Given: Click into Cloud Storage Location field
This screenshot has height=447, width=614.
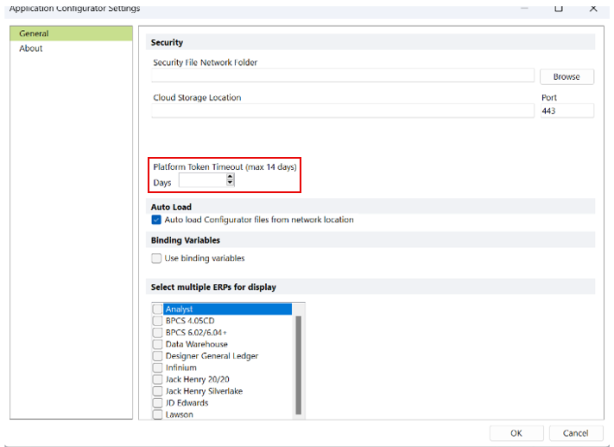Looking at the screenshot, I should (x=343, y=111).
